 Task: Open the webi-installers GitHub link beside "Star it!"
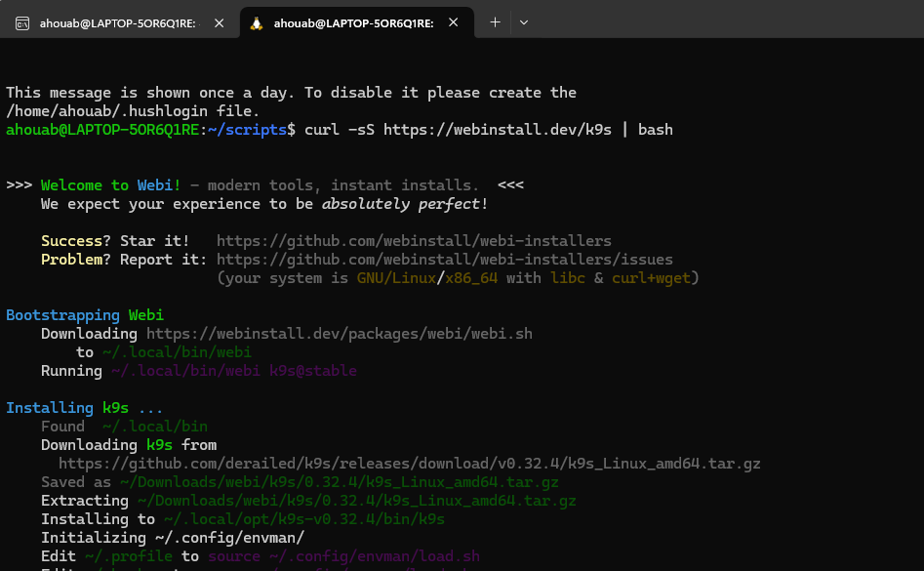414,241
